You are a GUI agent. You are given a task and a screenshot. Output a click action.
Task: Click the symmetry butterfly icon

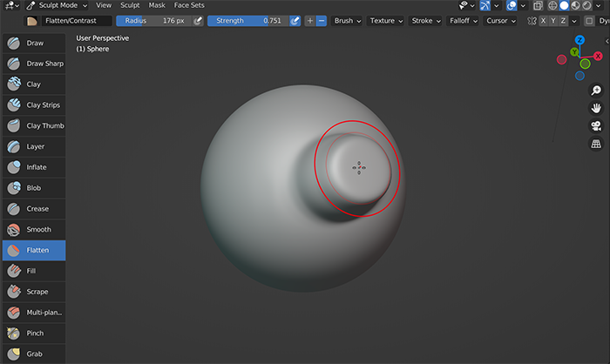(532, 21)
